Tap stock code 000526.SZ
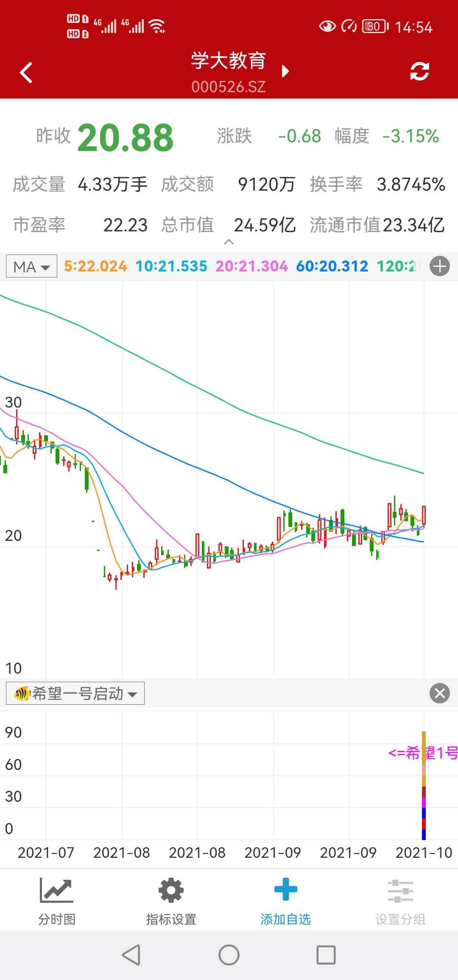458x980 pixels. tap(229, 87)
